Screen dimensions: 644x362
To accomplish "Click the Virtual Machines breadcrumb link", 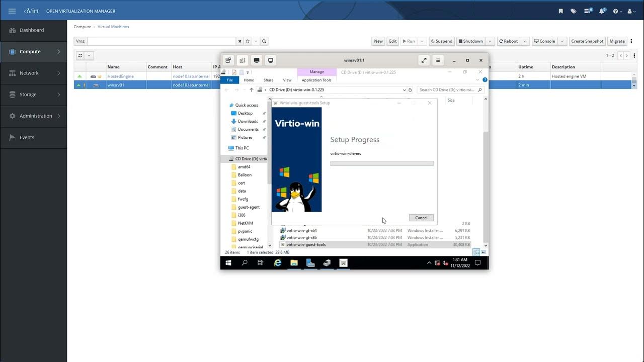I will point(113,27).
